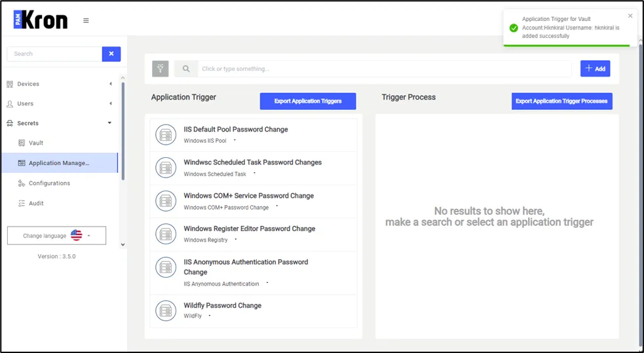644x353 pixels.
Task: Focus the 'Click or type something...' field
Action: (x=385, y=69)
